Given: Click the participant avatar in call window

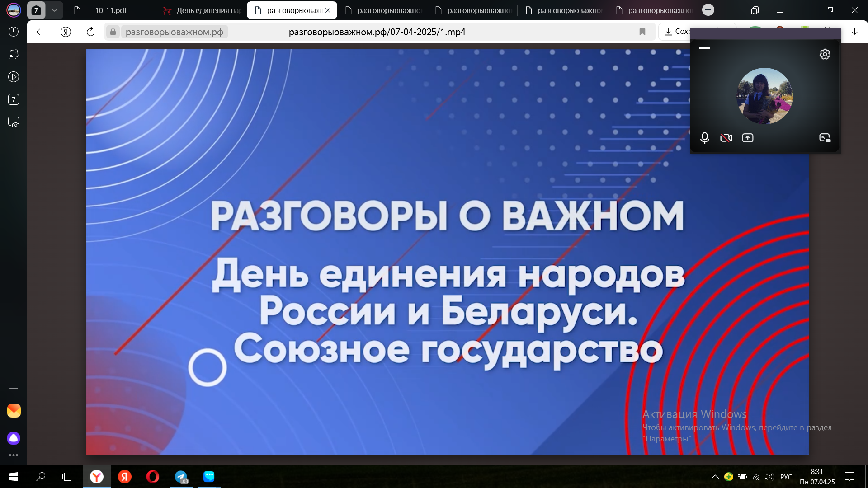Looking at the screenshot, I should click(x=764, y=96).
